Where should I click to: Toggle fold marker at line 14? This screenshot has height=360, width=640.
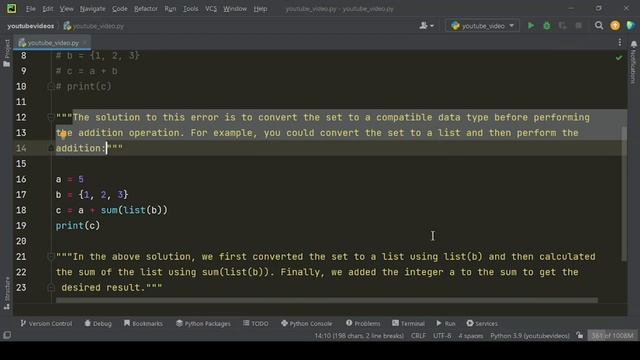[x=51, y=148]
